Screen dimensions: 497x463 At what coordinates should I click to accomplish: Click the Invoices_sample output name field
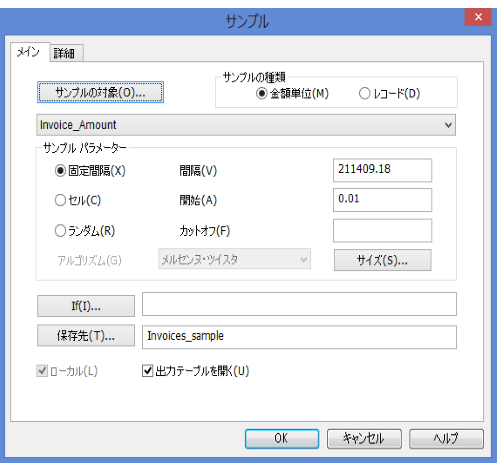click(x=299, y=337)
